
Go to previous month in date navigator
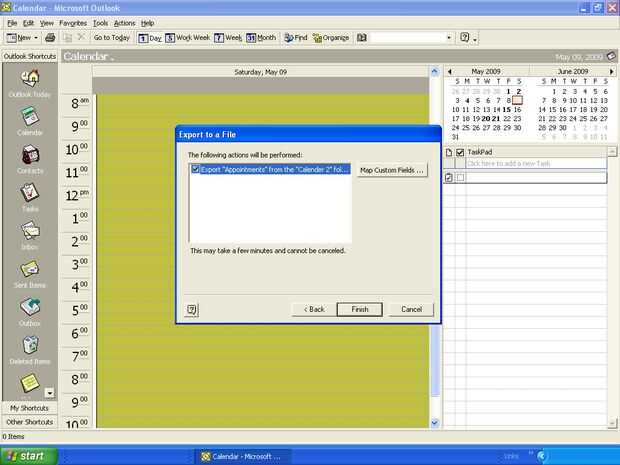pyautogui.click(x=450, y=72)
